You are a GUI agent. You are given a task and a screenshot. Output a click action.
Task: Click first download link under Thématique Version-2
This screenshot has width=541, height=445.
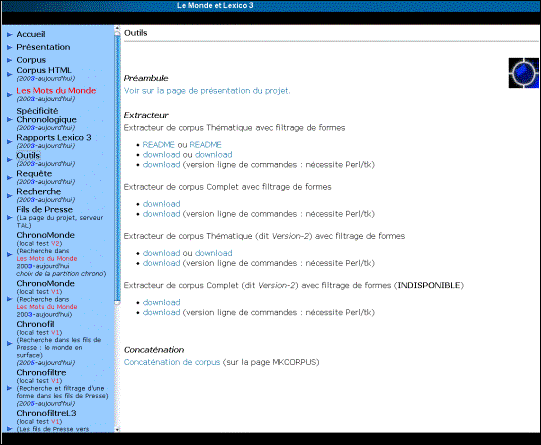161,253
